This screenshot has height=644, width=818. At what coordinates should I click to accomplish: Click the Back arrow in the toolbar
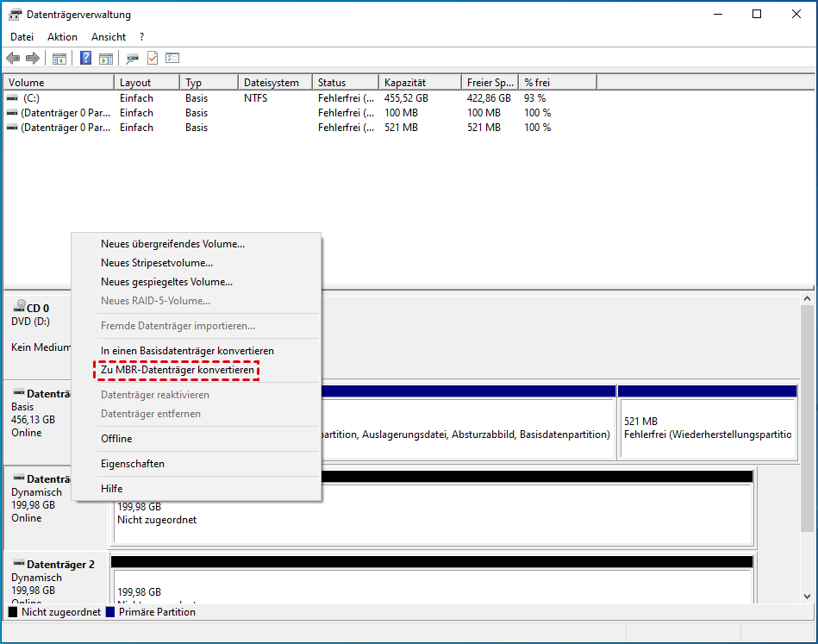13,58
